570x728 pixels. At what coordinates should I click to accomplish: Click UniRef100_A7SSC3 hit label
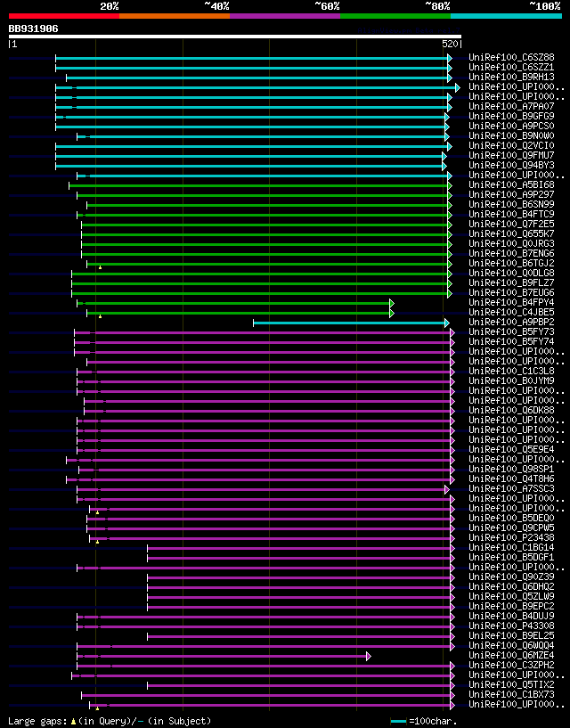tap(511, 488)
